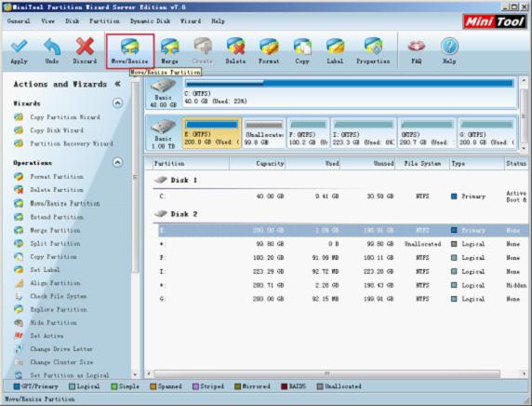This screenshot has height=406, width=532.
Task: Open the Partition menu
Action: pos(104,21)
